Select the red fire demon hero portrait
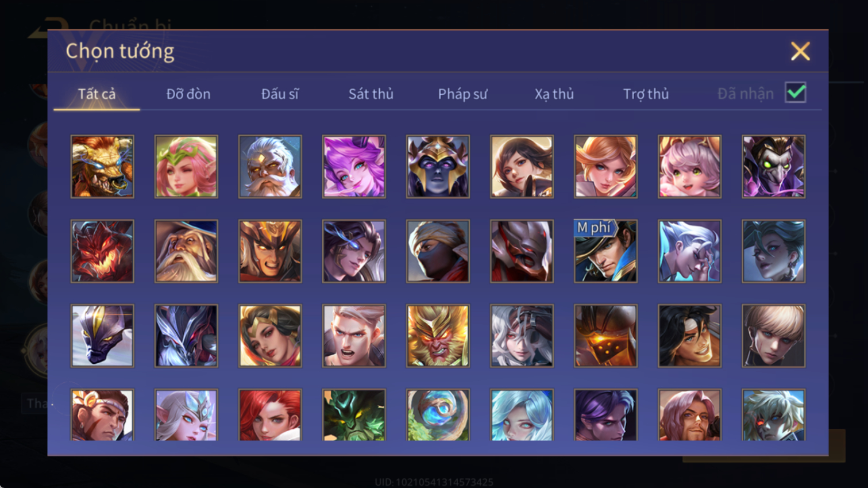Screen dimensions: 868x488 (x=102, y=251)
